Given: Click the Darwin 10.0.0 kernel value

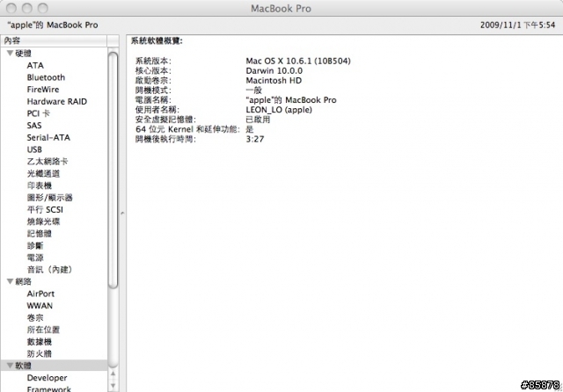Looking at the screenshot, I should [274, 70].
